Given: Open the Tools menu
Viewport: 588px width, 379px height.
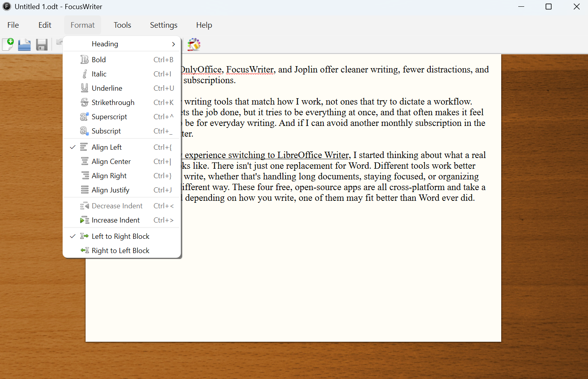Looking at the screenshot, I should 122,25.
